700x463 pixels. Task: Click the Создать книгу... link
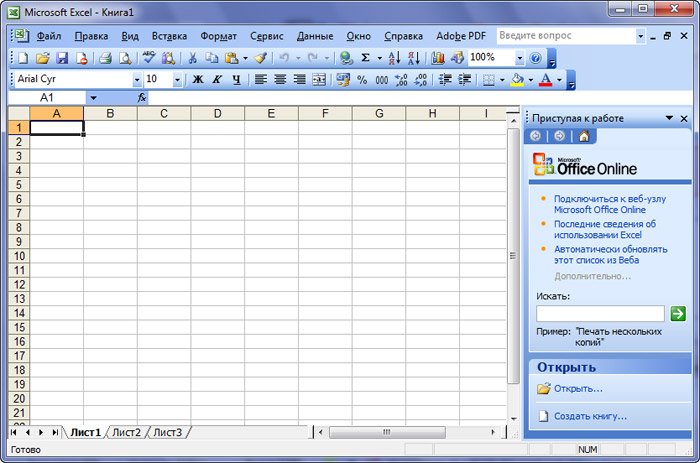click(x=590, y=416)
